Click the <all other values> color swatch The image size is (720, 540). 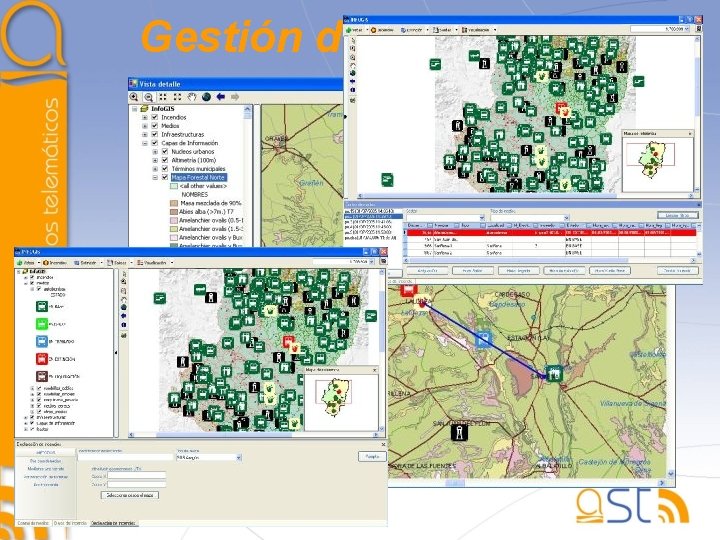tap(174, 186)
